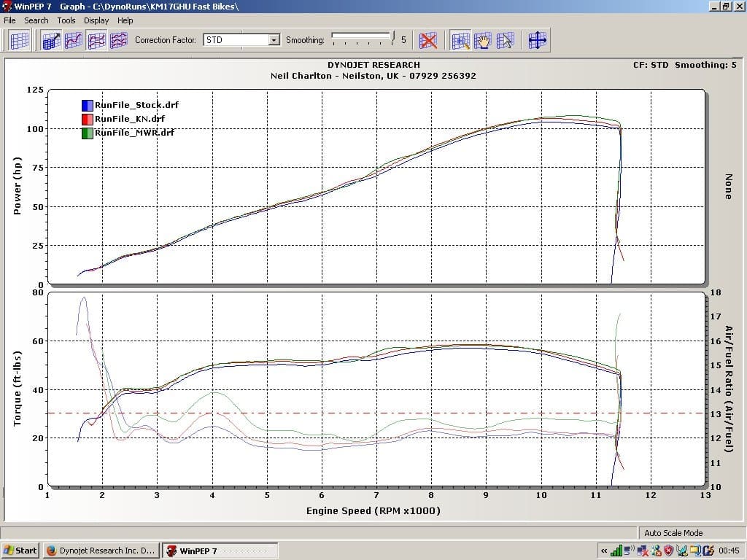Click the graph export arrow icon
The image size is (747, 560).
pos(51,40)
